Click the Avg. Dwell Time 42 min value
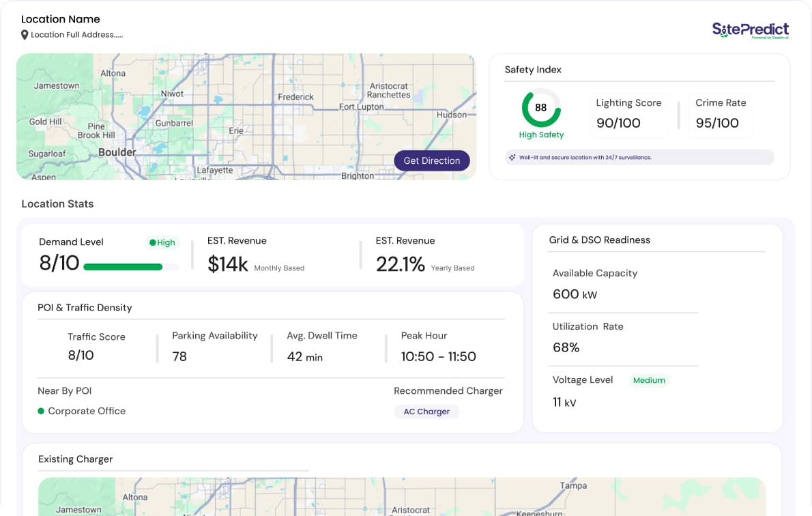The image size is (812, 516). [304, 357]
